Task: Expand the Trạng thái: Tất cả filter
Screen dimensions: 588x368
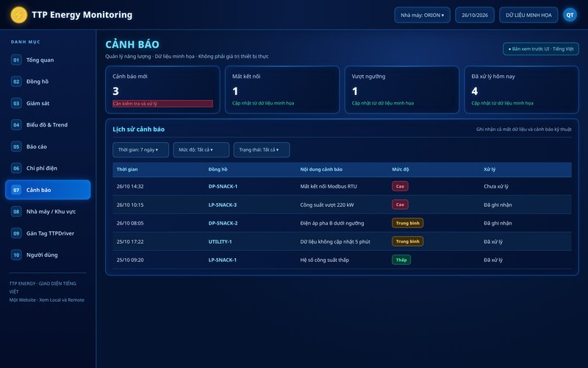Action: click(262, 150)
